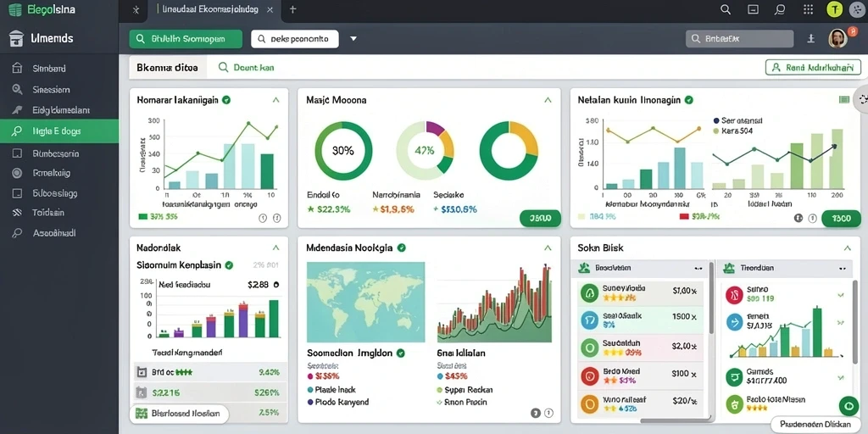Click the vertical scrollbar in Sokn Blisk list

711,299
